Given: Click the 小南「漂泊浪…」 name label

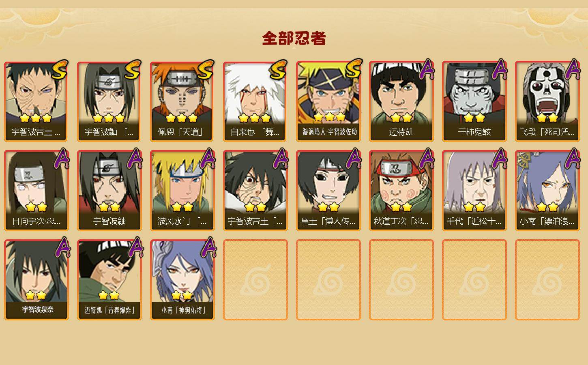Looking at the screenshot, I should [547, 221].
